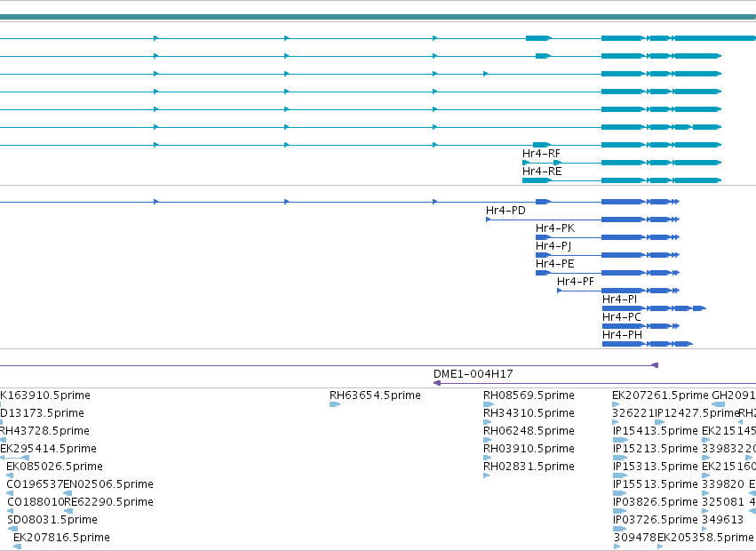The image size is (756, 551).
Task: Open the IP15213.5prime EST label
Action: (x=656, y=449)
